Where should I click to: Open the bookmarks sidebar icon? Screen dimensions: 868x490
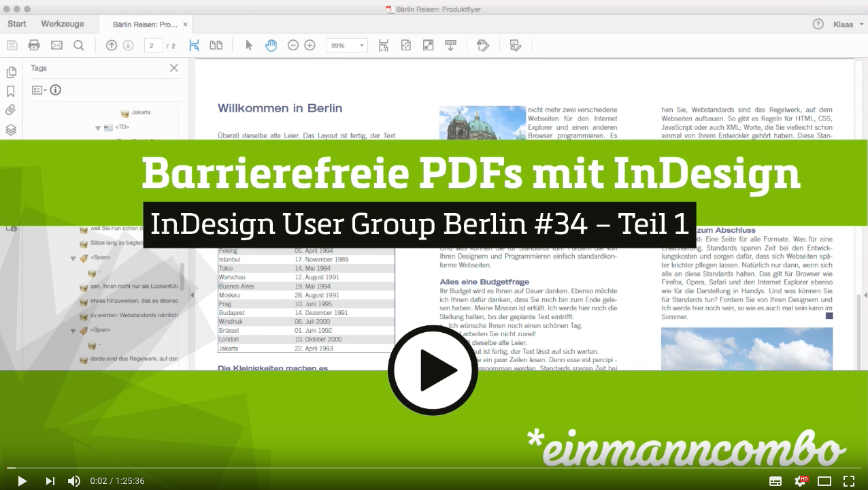click(x=11, y=91)
